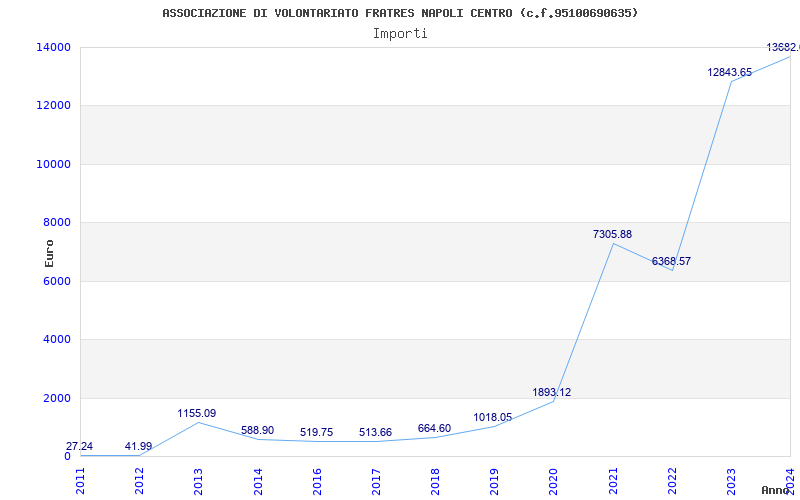Click the 7305.88 data label
800x500 pixels.
612,234
